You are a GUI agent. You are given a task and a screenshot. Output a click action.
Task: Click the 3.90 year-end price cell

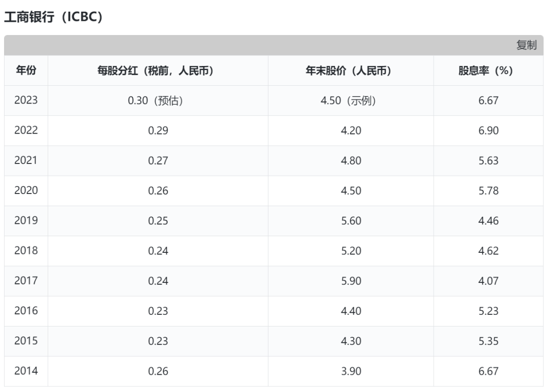[351, 371]
